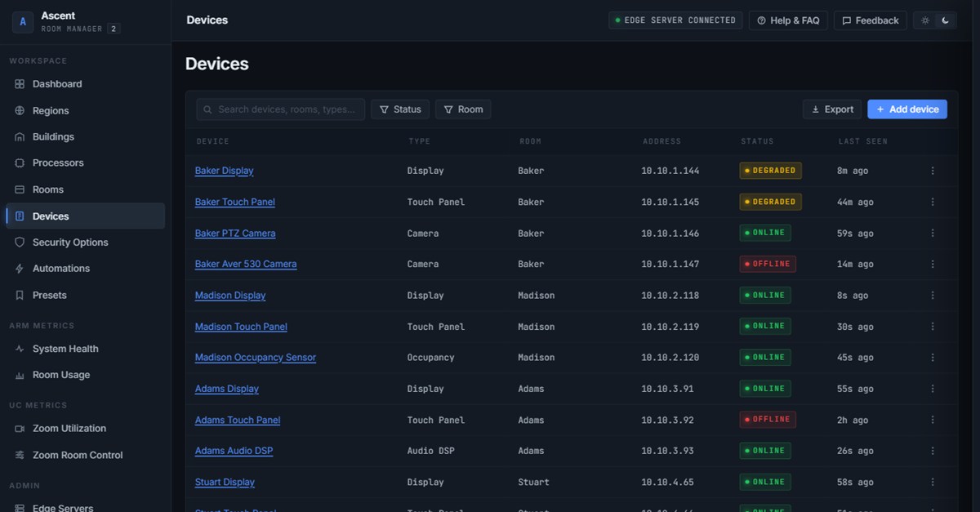The image size is (980, 512).
Task: Open row actions for Madison Occupancy Sensor
Action: pyautogui.click(x=933, y=358)
